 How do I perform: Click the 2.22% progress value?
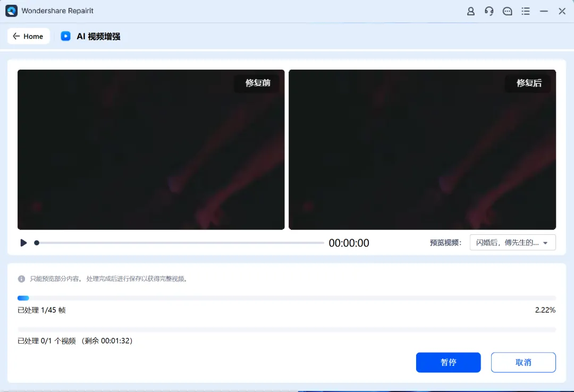(545, 310)
